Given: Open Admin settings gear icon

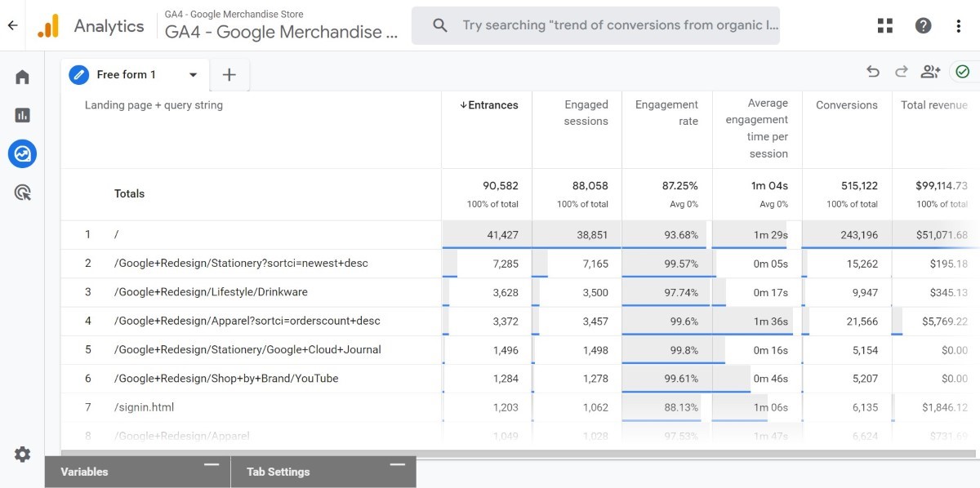Looking at the screenshot, I should pyautogui.click(x=22, y=454).
